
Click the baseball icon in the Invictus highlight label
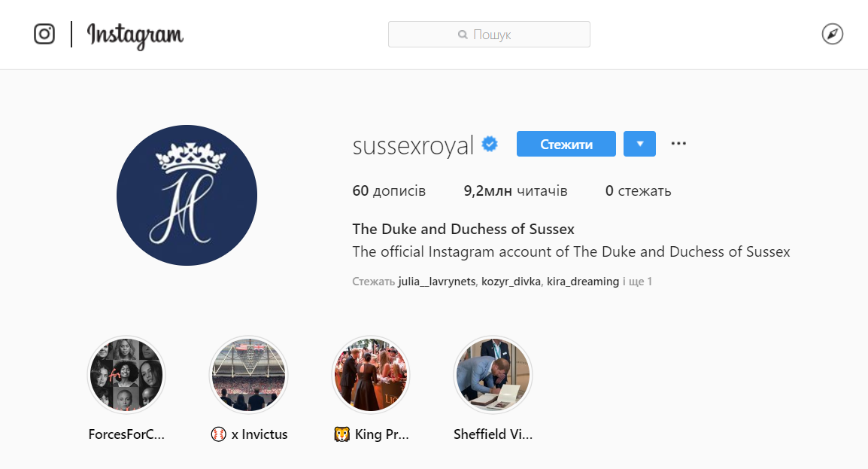coord(219,434)
